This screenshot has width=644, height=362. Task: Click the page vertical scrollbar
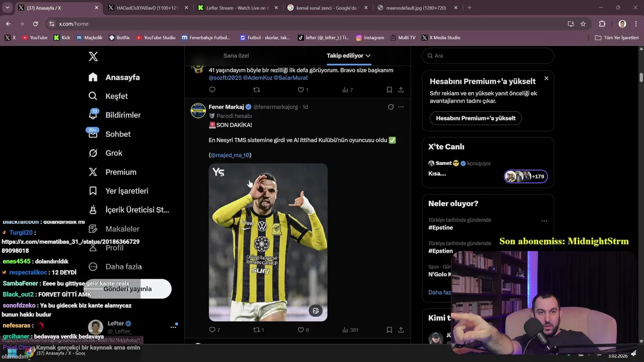pyautogui.click(x=641, y=77)
